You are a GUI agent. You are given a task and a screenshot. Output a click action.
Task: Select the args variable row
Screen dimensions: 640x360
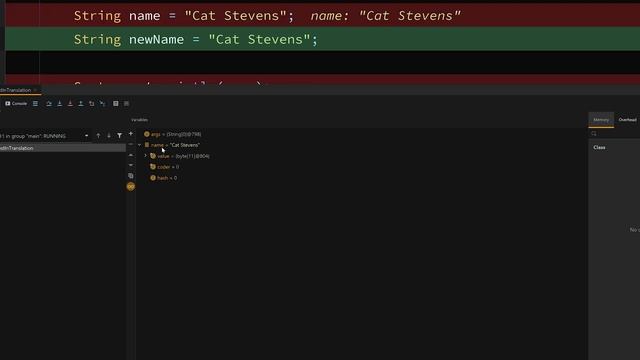click(173, 134)
